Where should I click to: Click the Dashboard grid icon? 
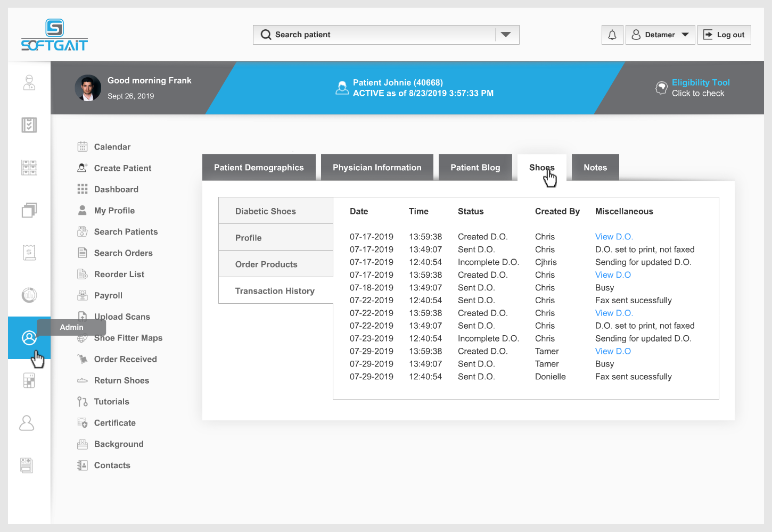(x=83, y=189)
